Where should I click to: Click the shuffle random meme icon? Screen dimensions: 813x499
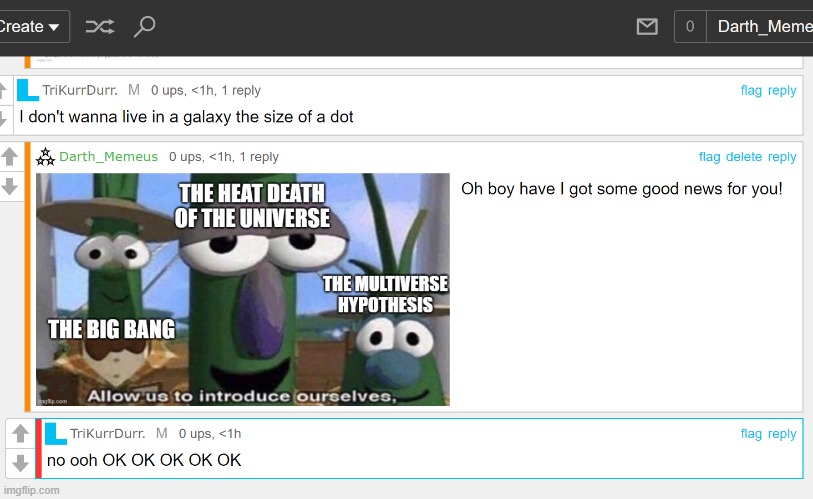pyautogui.click(x=100, y=26)
